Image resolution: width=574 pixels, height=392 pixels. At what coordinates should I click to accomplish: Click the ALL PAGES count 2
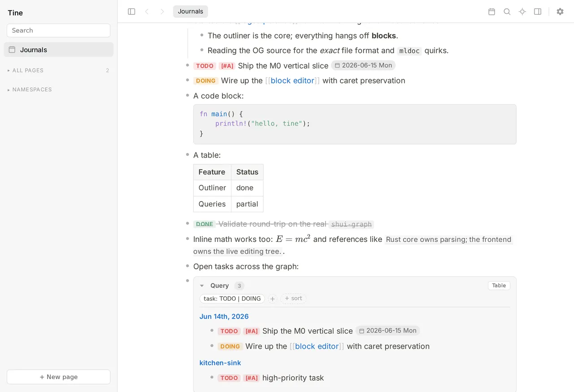[x=108, y=70]
